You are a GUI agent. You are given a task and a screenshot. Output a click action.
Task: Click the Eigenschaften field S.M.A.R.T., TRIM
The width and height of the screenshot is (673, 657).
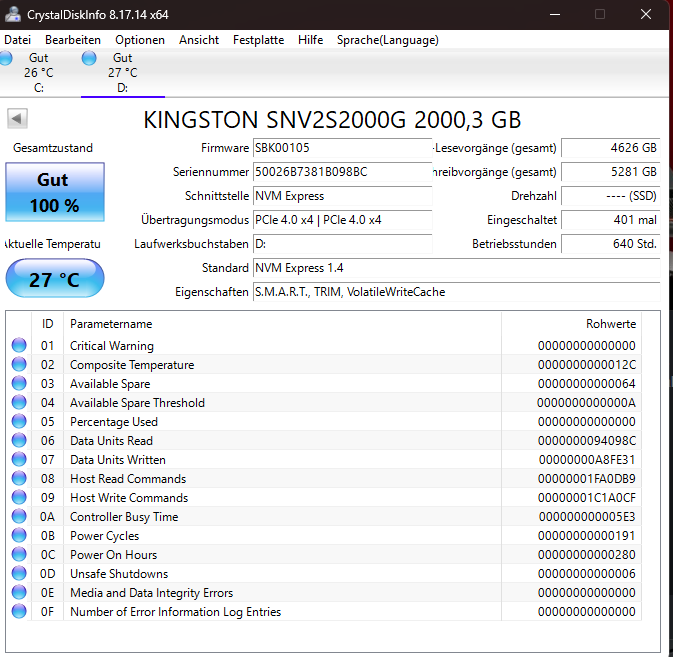[x=457, y=292]
